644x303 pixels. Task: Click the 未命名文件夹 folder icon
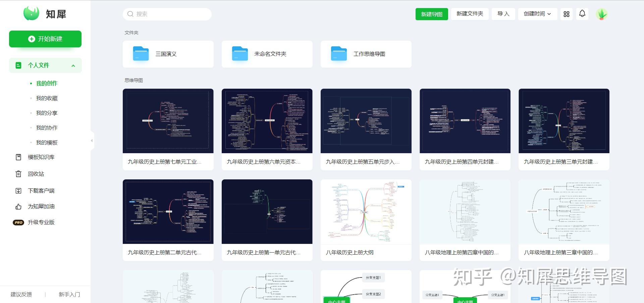(x=240, y=54)
